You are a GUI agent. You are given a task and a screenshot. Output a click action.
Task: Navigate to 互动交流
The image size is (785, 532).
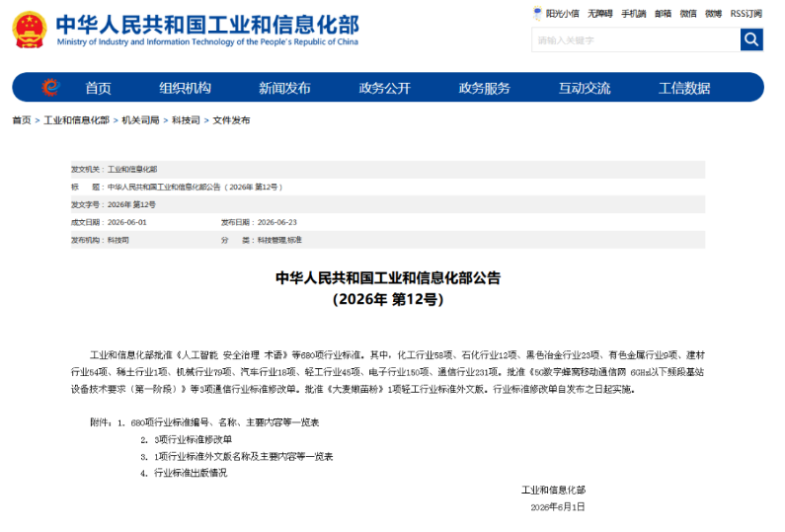[x=585, y=88]
